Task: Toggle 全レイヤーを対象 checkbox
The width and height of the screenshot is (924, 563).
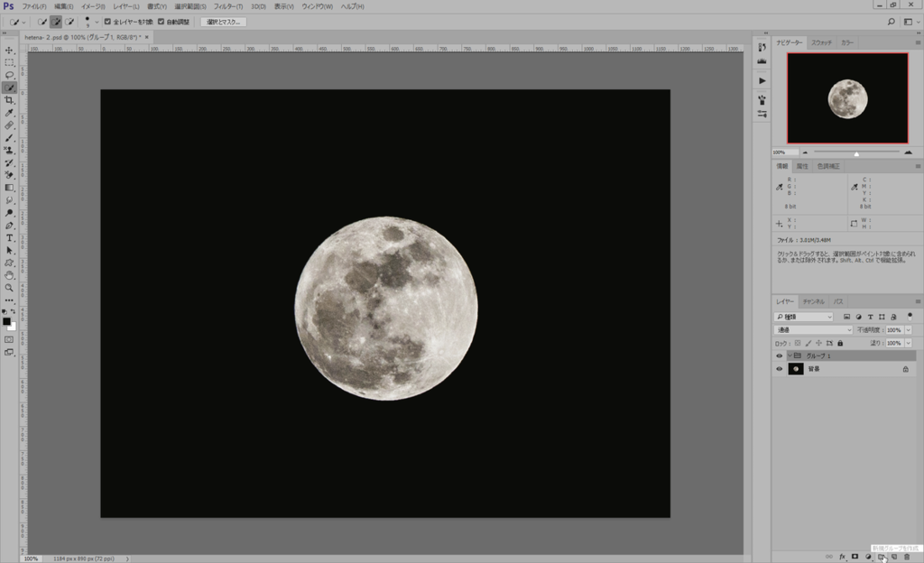Action: [x=107, y=22]
